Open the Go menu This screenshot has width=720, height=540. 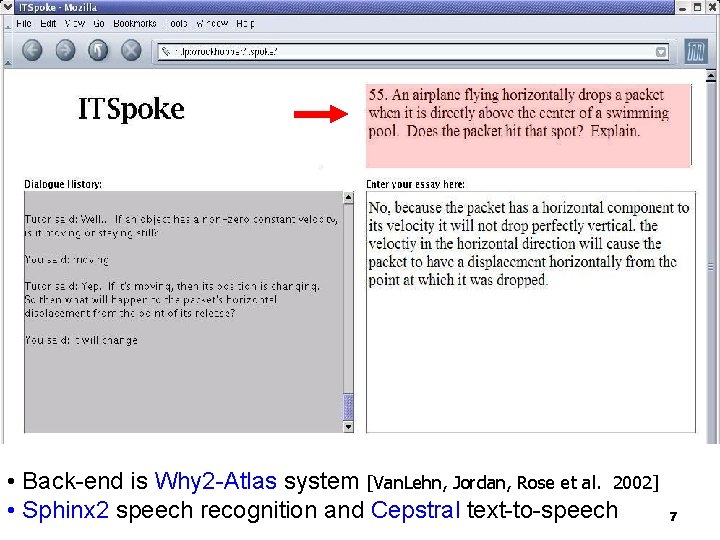coord(99,23)
